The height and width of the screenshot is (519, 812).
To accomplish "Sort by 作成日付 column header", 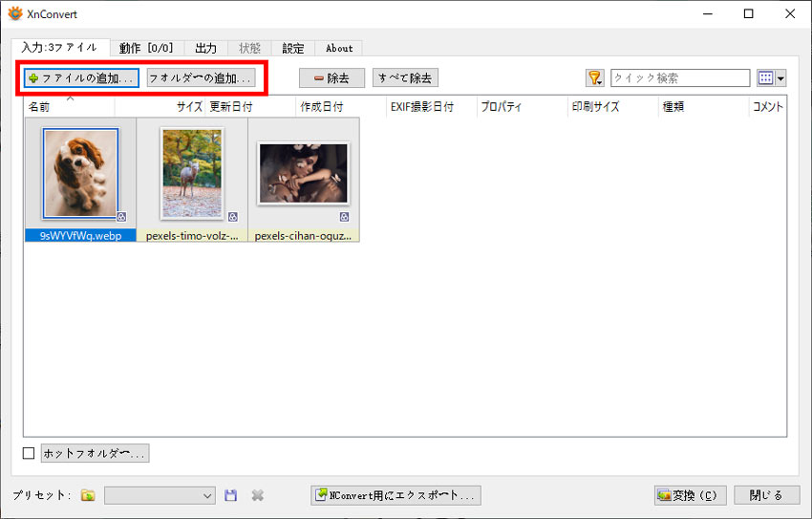I will pyautogui.click(x=341, y=107).
